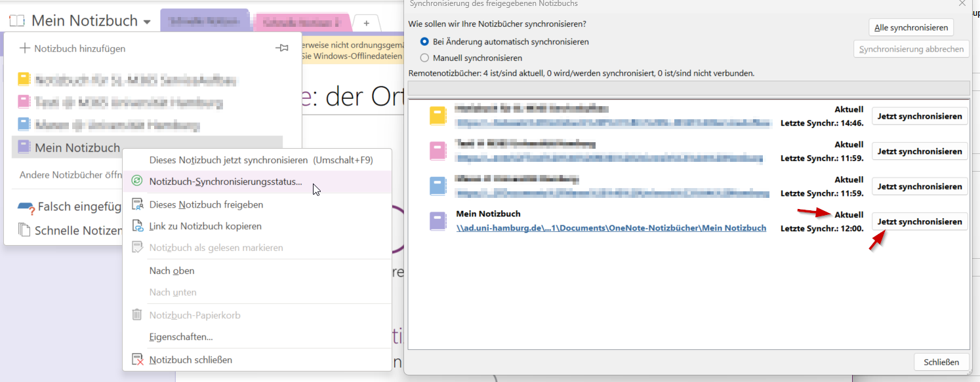Click the Schnelle Notizen pages icon

tap(24, 230)
